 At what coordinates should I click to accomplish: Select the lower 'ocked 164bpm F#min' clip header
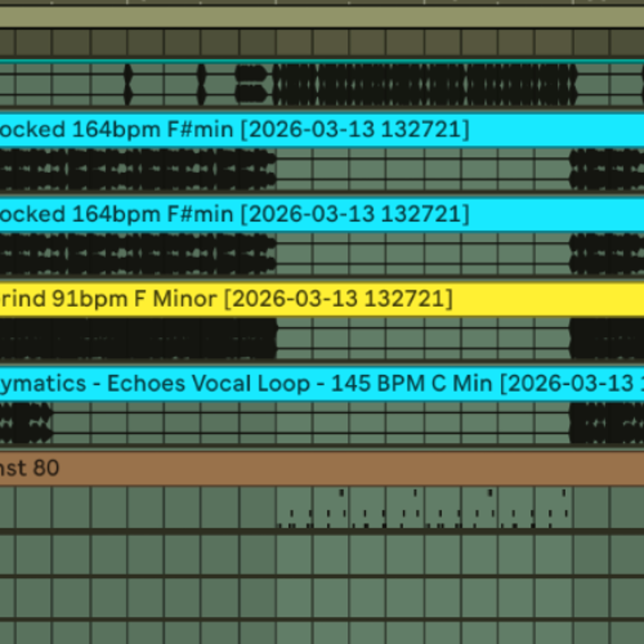(x=322, y=214)
